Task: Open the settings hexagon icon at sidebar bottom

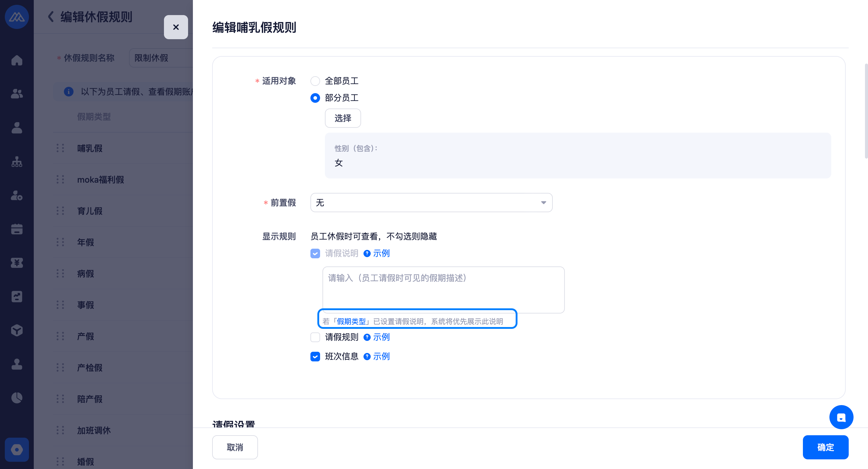Action: (x=17, y=450)
